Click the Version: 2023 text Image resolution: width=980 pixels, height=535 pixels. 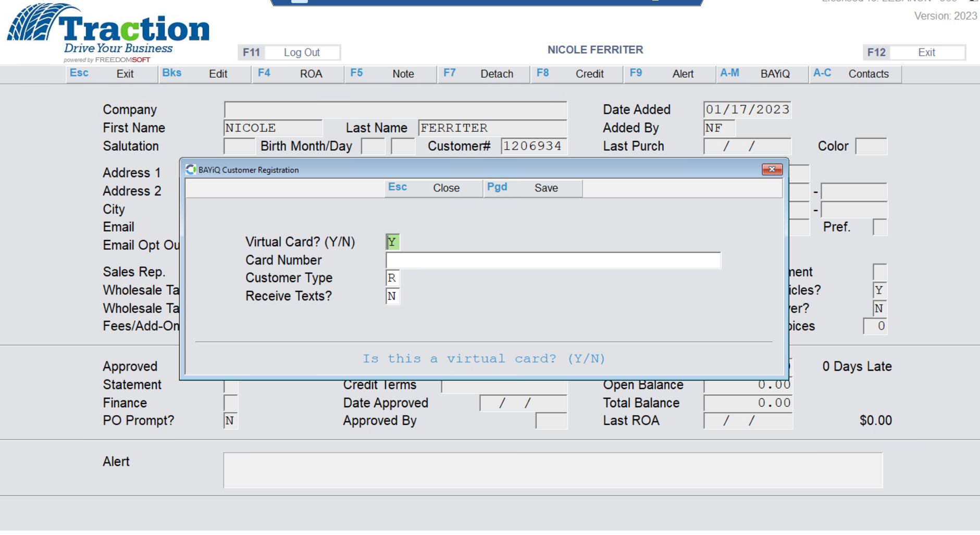[946, 16]
